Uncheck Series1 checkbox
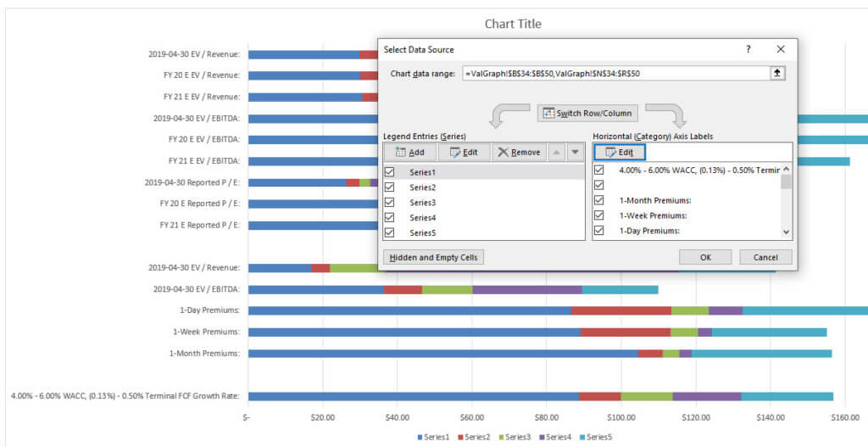Screen dimensions: 868x447 [389, 172]
